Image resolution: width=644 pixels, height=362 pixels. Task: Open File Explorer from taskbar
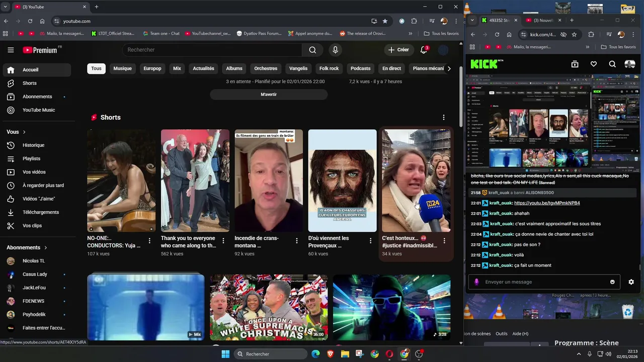click(x=345, y=354)
